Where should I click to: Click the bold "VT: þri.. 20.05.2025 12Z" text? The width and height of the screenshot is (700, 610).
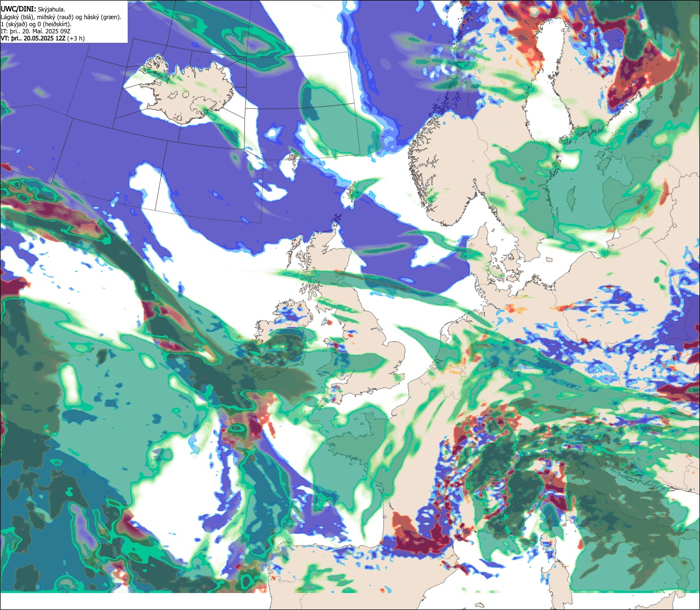coord(33,39)
